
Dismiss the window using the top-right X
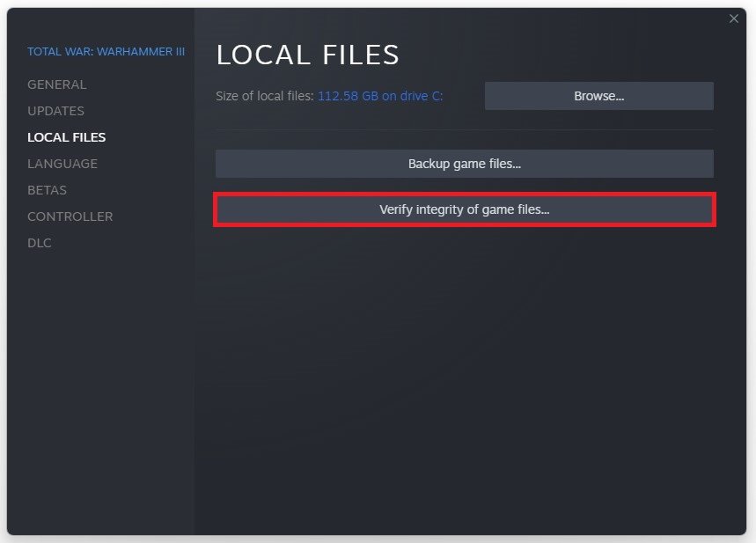click(733, 18)
